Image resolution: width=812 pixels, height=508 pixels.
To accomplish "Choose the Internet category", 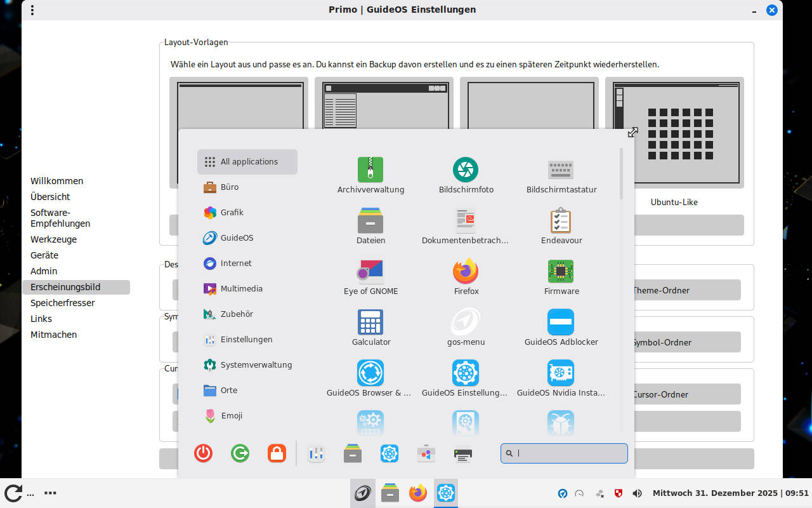I will coord(247,264).
